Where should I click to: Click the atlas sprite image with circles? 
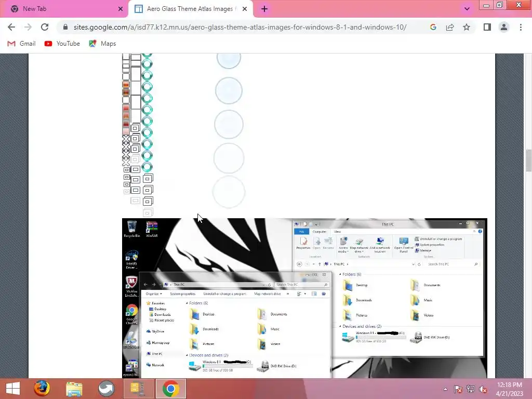[184, 135]
